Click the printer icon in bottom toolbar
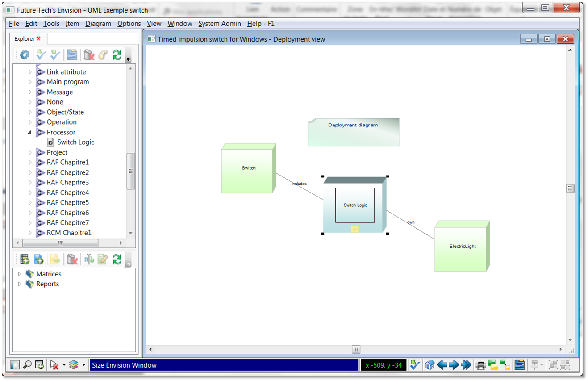The image size is (588, 381). (x=480, y=365)
